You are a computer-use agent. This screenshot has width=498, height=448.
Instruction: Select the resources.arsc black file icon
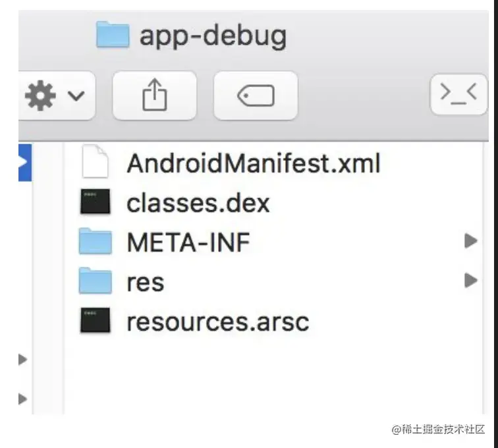point(96,320)
